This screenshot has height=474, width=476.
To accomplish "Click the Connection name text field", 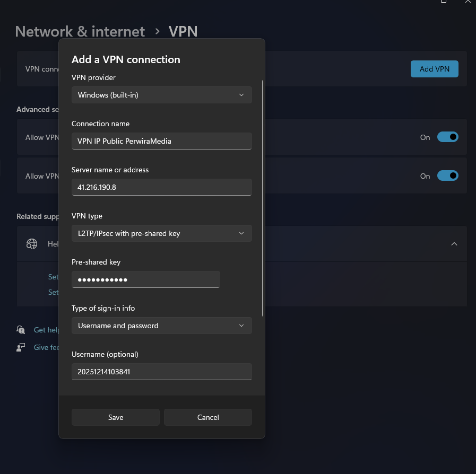I will coord(161,141).
